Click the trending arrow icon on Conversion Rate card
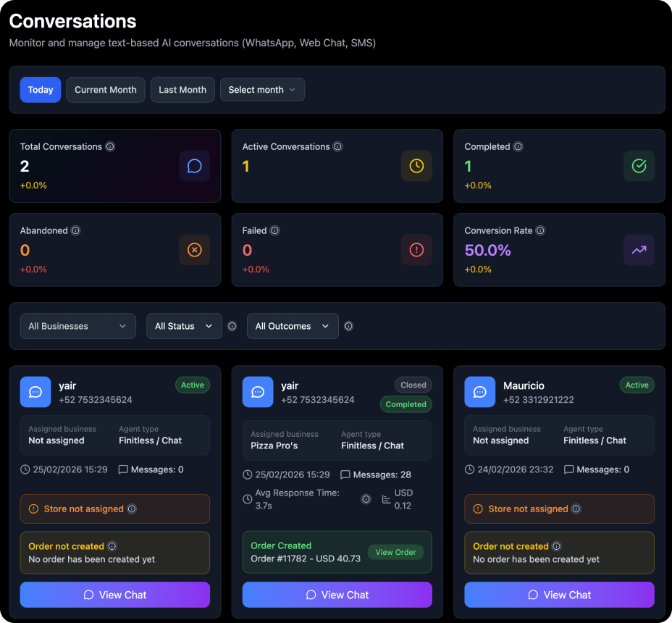The image size is (672, 623). 639,250
